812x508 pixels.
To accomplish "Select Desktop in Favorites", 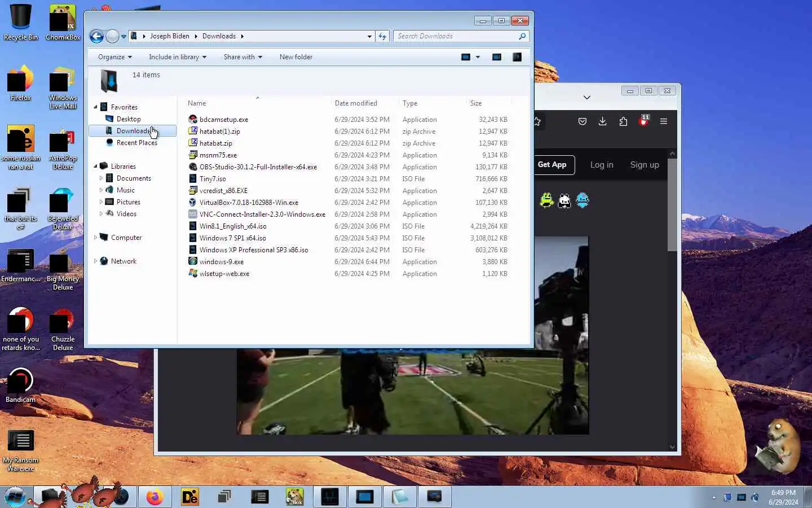I will coord(129,119).
